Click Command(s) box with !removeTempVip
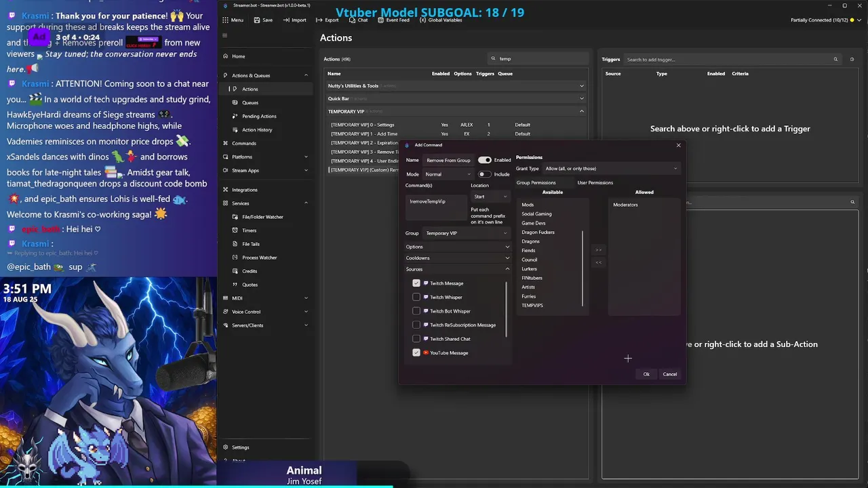 (x=436, y=206)
